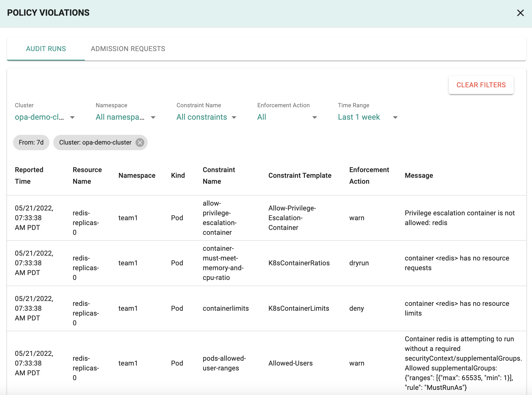Click the Enforcement Action column header

[x=369, y=175]
